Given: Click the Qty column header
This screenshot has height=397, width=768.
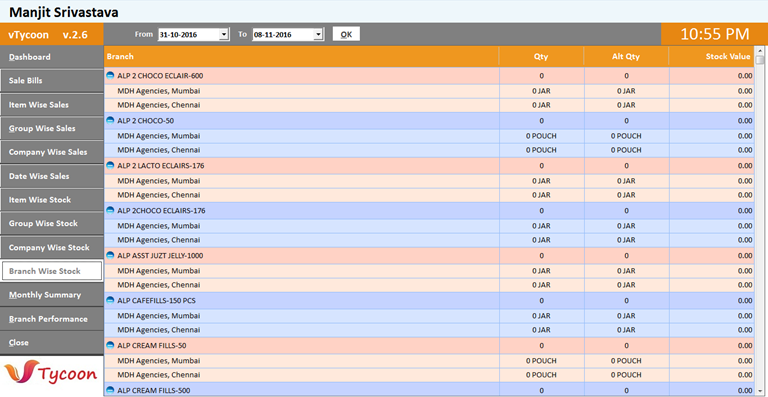Looking at the screenshot, I should tap(541, 57).
